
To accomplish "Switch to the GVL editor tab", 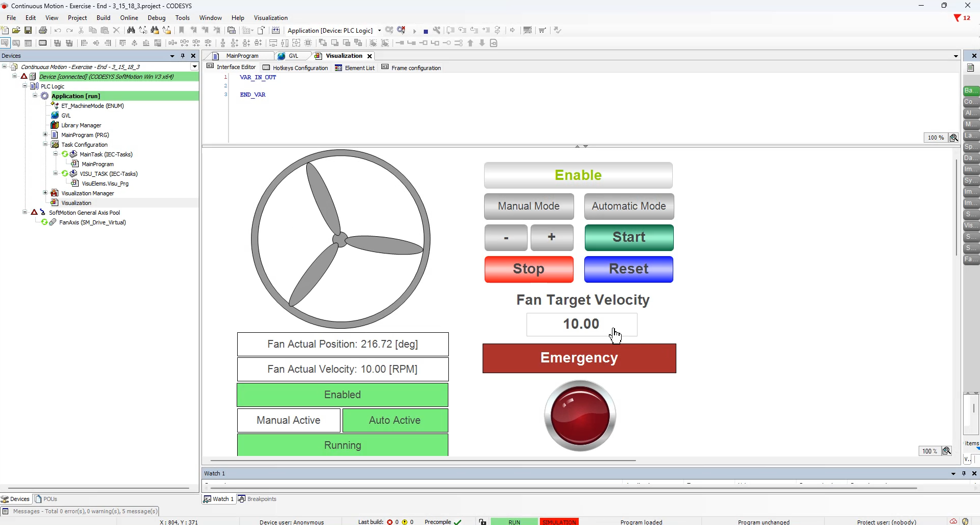I will pyautogui.click(x=292, y=56).
